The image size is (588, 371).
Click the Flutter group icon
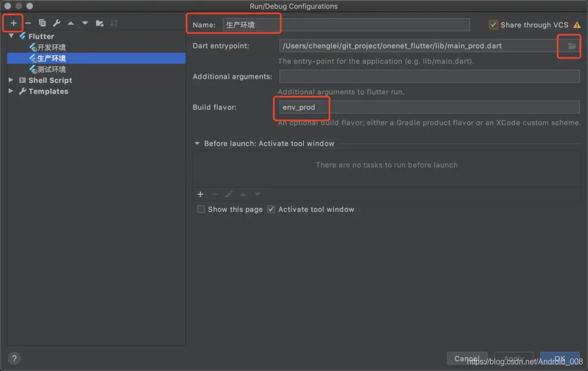tap(23, 36)
